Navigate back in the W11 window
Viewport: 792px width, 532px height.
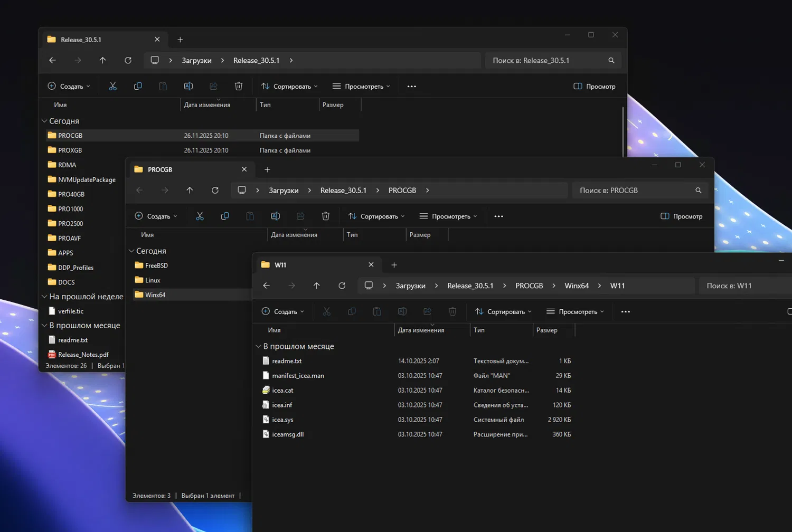coord(266,286)
